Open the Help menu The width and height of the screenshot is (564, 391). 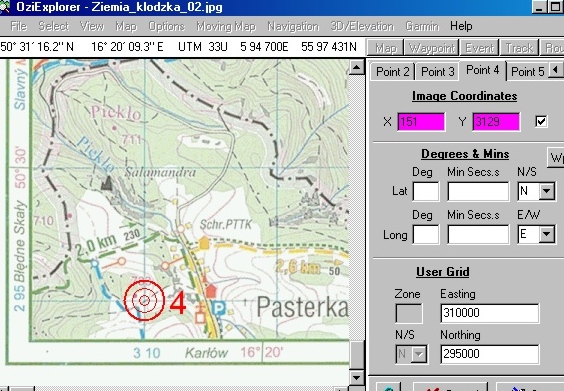[x=461, y=26]
